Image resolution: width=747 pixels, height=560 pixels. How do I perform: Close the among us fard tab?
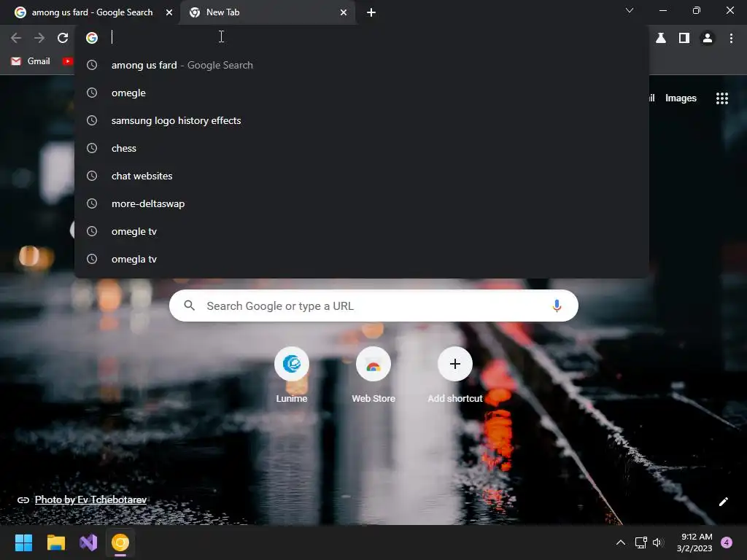point(169,12)
